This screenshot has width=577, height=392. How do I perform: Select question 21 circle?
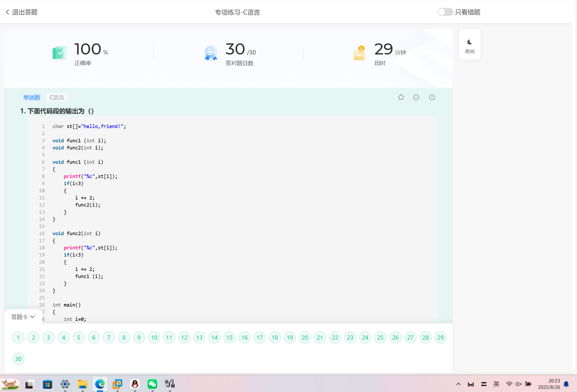(320, 338)
